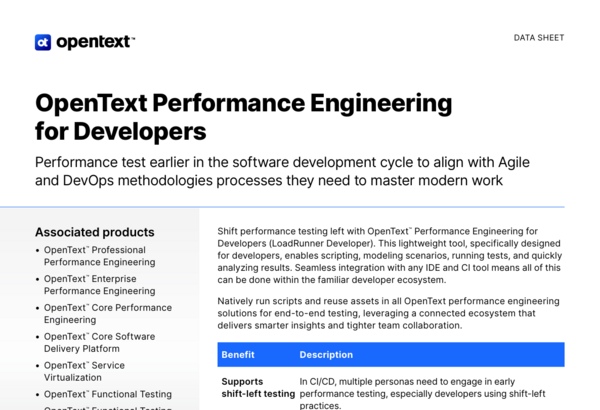This screenshot has height=410, width=600.
Task: Open OpenText Service Virtualization item
Action: 84,371
